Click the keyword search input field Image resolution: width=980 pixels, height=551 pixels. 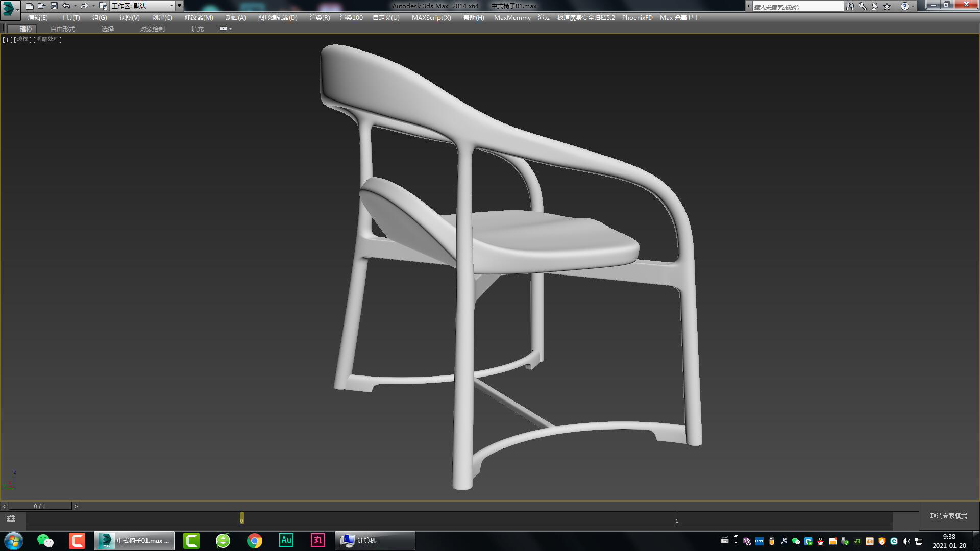pos(796,6)
